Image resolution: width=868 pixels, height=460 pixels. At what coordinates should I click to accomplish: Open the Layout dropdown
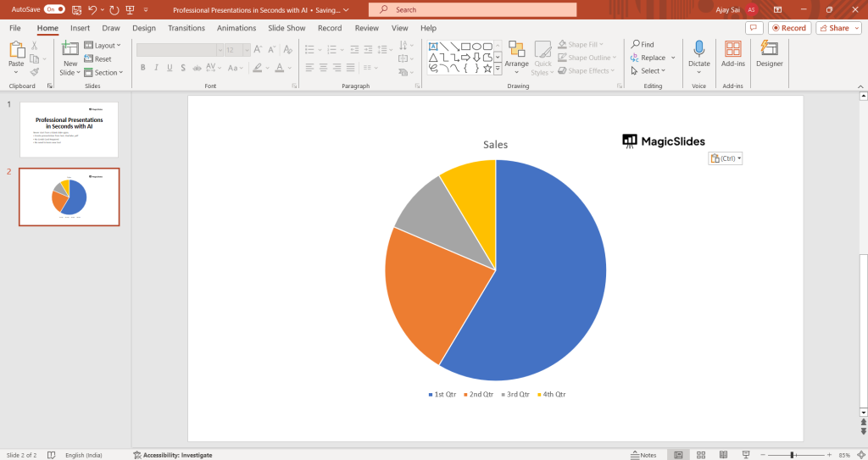pyautogui.click(x=103, y=46)
